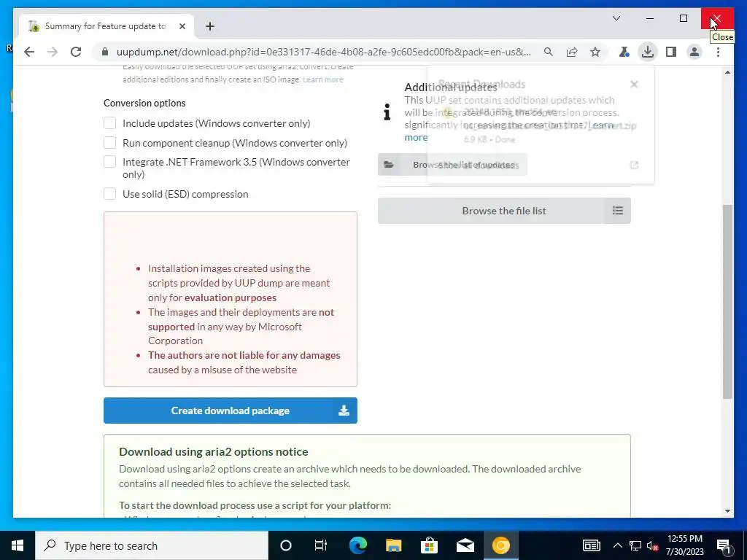
Task: Toggle the browser side panel icon
Action: [671, 52]
